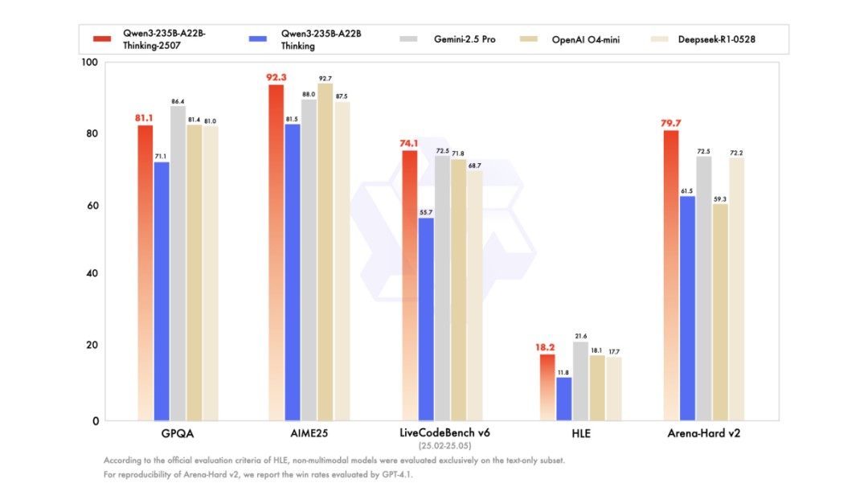This screenshot has width=868, height=487.
Task: Click the 92.7 OpenAI O4-mini AIME25 bar
Action: [325, 252]
